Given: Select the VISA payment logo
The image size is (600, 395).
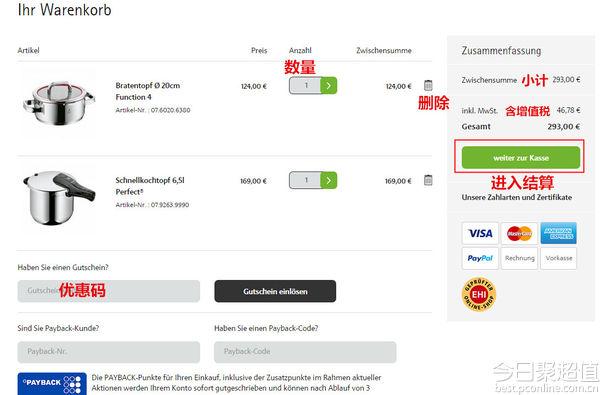Looking at the screenshot, I should click(480, 233).
